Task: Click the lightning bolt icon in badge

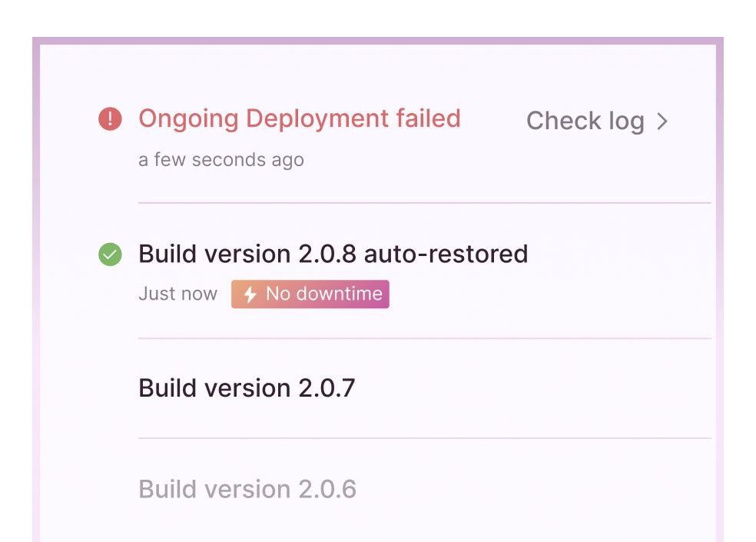Action: point(250,294)
